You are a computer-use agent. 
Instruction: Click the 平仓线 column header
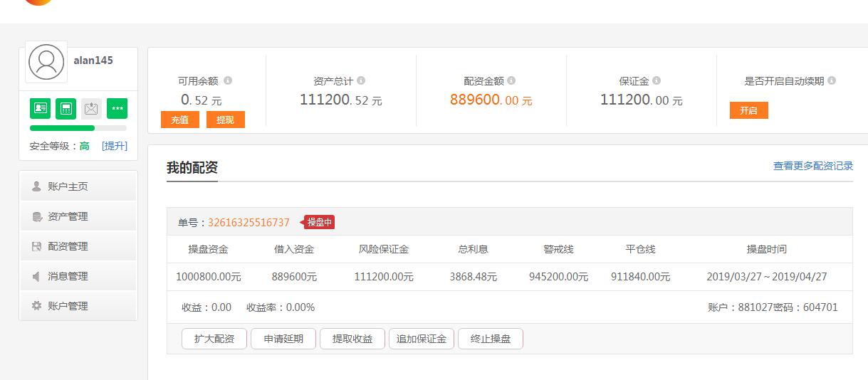641,249
